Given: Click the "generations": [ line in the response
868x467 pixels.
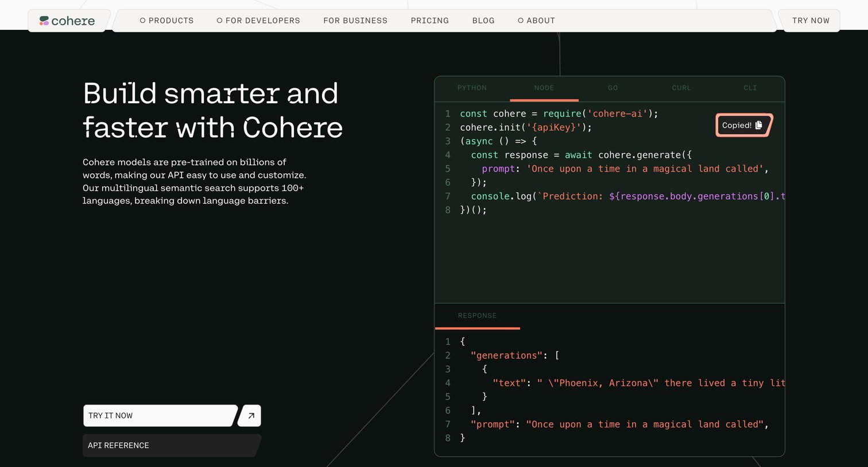Looking at the screenshot, I should coord(515,356).
